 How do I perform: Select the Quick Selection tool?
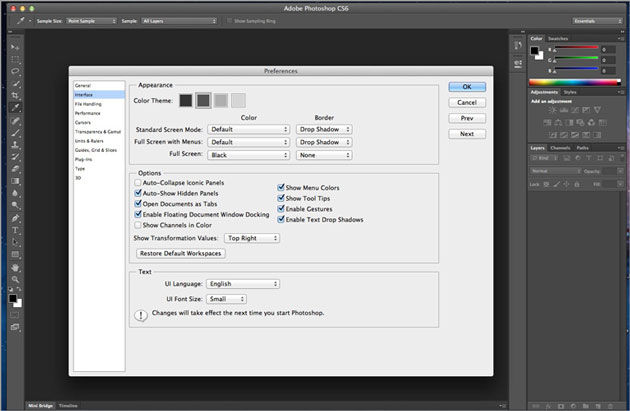click(x=15, y=84)
